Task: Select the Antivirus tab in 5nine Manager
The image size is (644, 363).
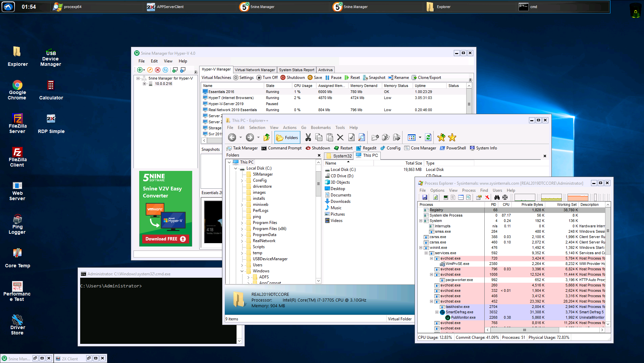Action: [x=326, y=70]
